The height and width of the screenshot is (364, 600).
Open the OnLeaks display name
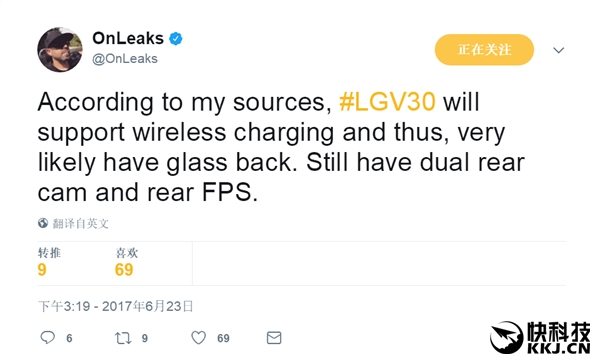128,38
